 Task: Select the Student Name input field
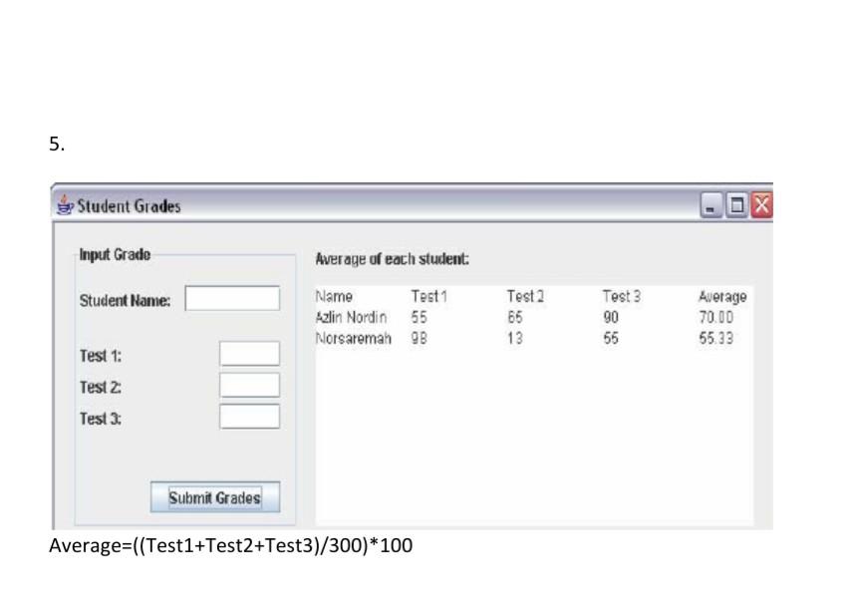pyautogui.click(x=233, y=296)
